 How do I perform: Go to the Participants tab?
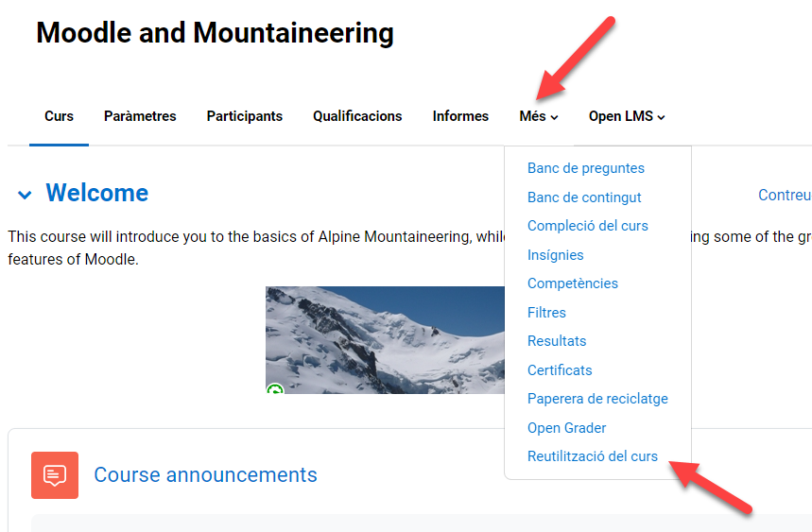coord(244,116)
